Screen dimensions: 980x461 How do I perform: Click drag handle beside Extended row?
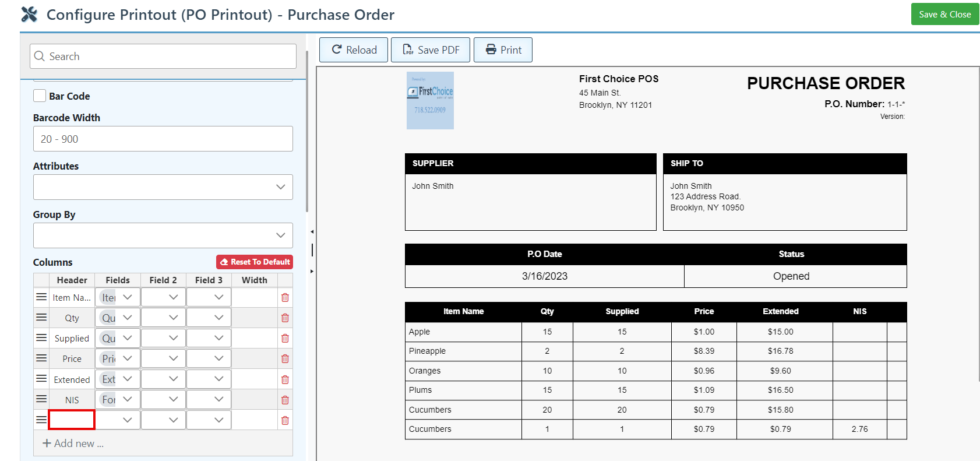coord(41,379)
